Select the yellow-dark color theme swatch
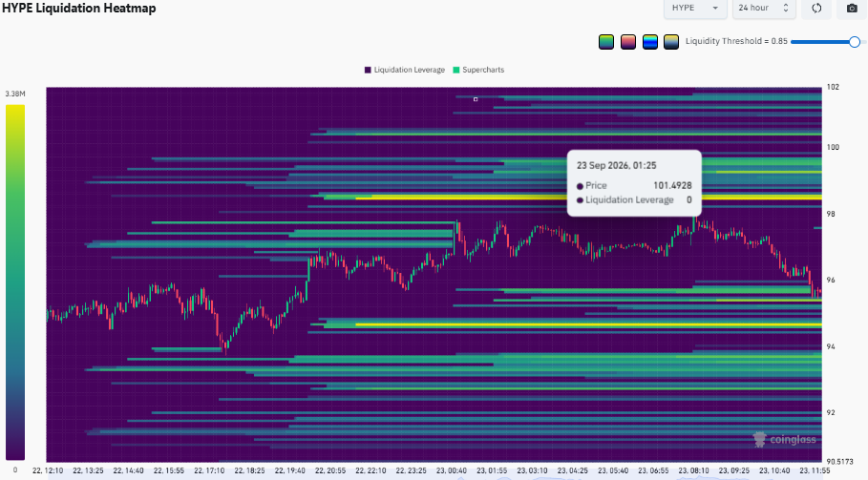The image size is (868, 480). pyautogui.click(x=671, y=41)
